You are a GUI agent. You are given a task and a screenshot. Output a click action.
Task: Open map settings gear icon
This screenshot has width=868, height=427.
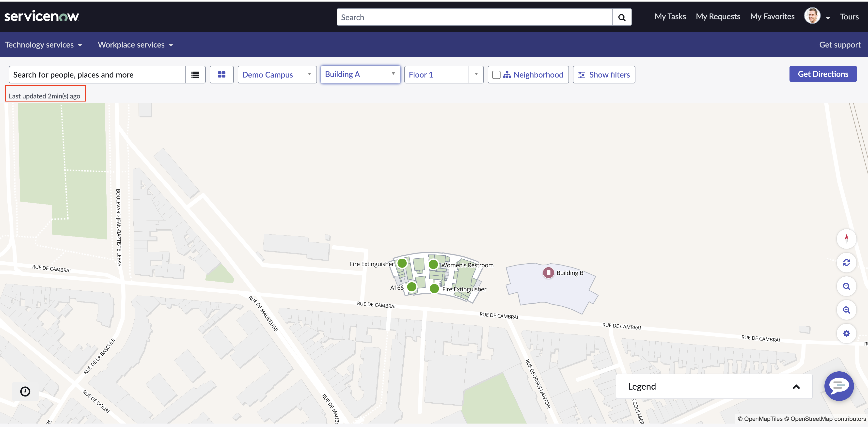coord(846,334)
